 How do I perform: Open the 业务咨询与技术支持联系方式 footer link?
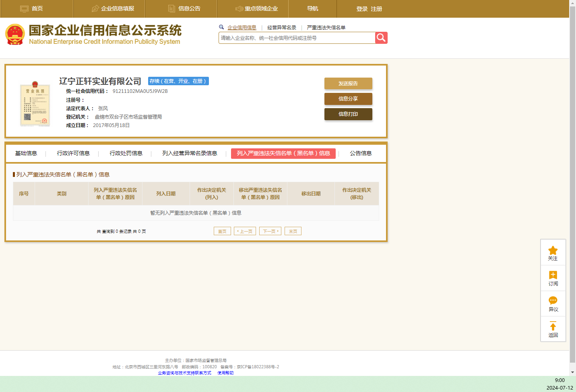(x=184, y=373)
